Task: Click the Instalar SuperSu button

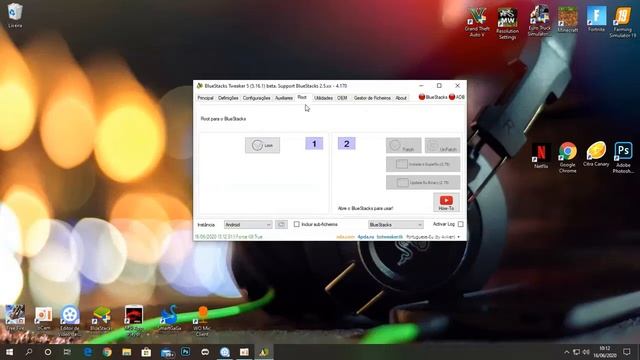Action: click(423, 164)
